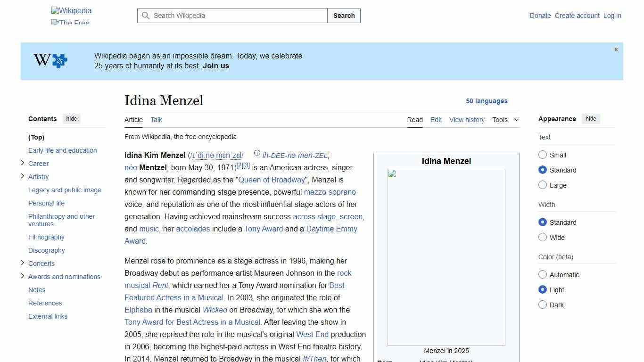The height and width of the screenshot is (362, 644).
Task: Click the pronunciation listen icon
Action: click(x=257, y=153)
